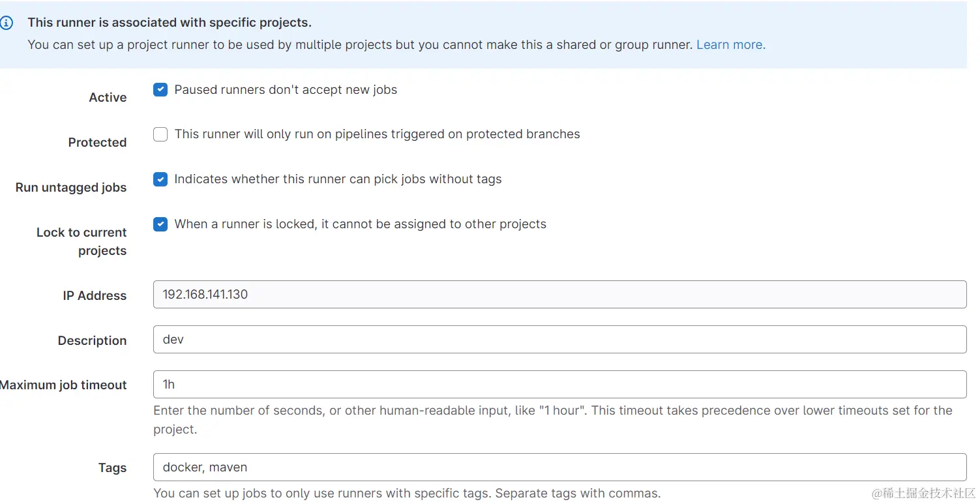Click the "Run untagged jobs" field label
Image resolution: width=980 pixels, height=504 pixels.
71,188
